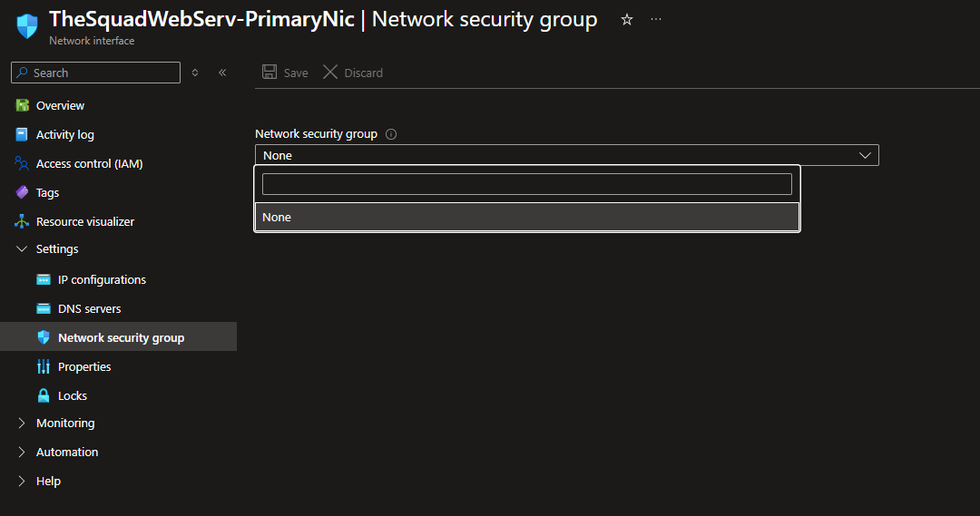980x516 pixels.
Task: Click the shield resource icon in header
Action: pyautogui.click(x=27, y=26)
